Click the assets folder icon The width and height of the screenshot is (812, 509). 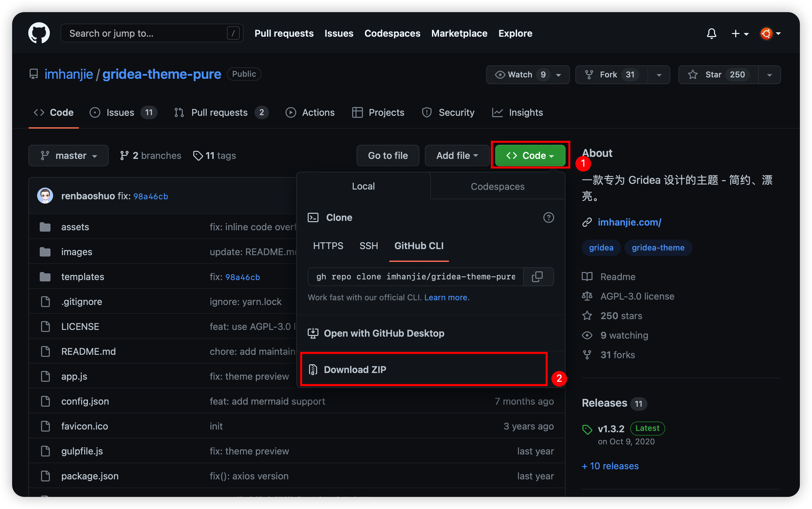pyautogui.click(x=45, y=227)
